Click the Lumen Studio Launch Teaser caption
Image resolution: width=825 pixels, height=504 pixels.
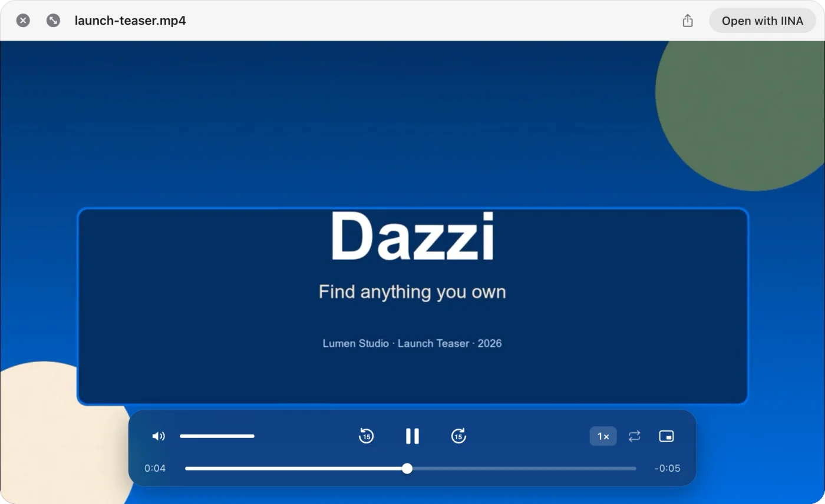[412, 343]
